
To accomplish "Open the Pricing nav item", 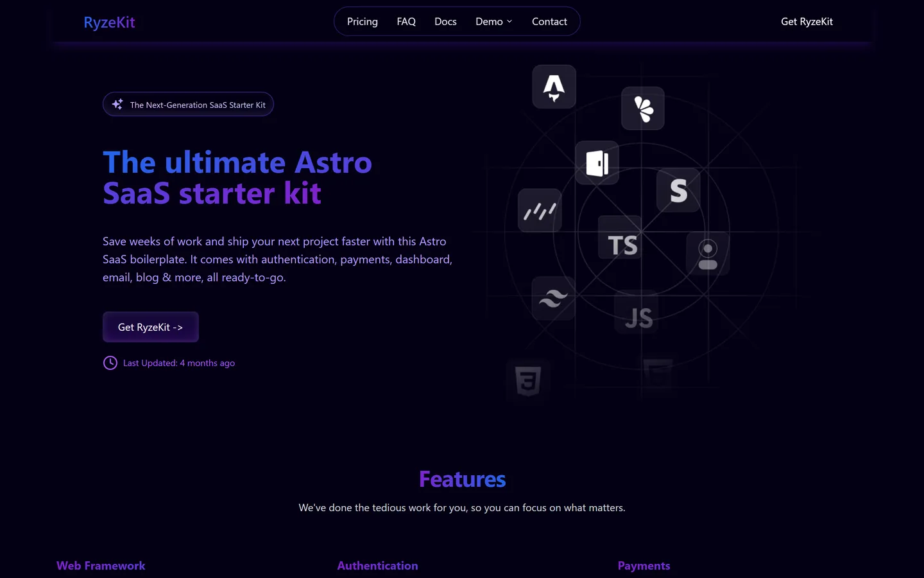I will click(363, 21).
